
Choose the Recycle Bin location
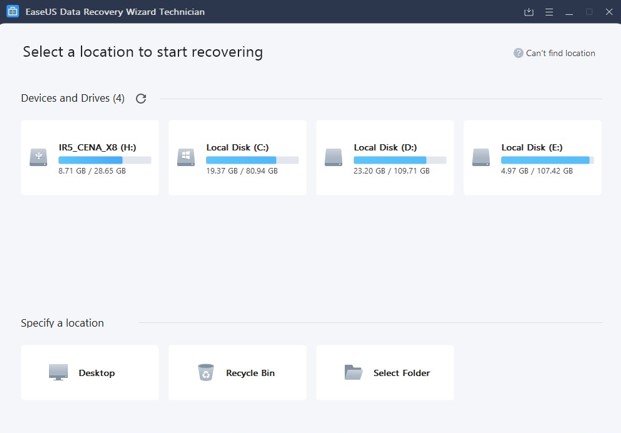(x=237, y=372)
